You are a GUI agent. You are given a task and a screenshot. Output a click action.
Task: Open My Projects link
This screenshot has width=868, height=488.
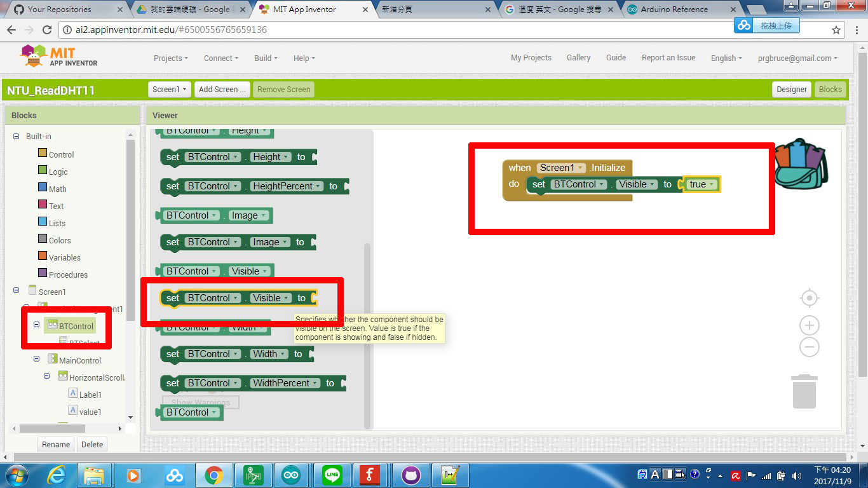click(531, 57)
